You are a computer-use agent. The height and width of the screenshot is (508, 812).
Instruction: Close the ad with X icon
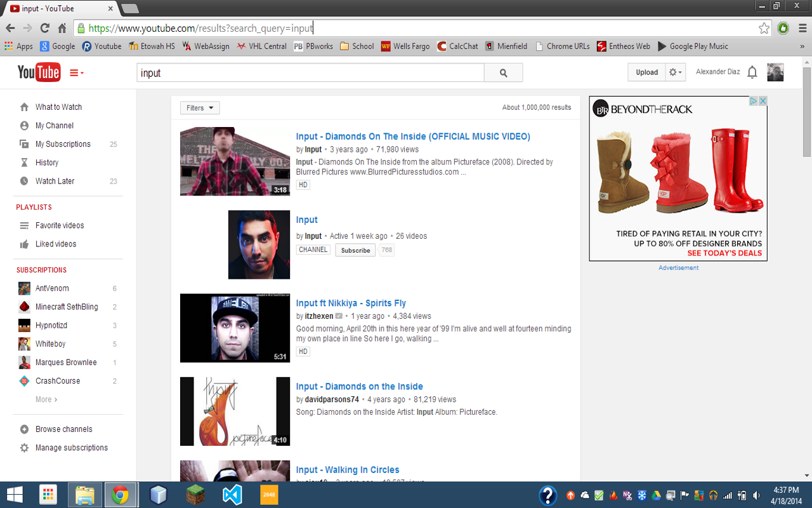point(763,101)
